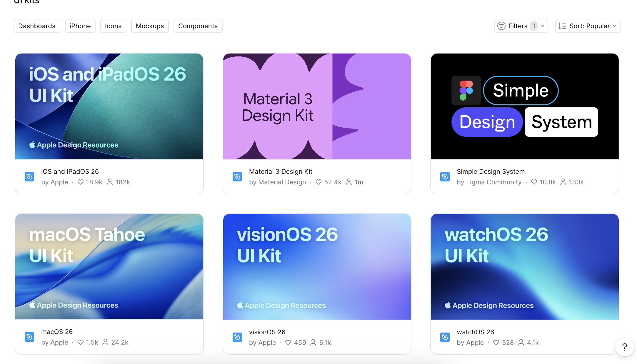This screenshot has height=364, width=637.
Task: Open the watchOS 26 UI Kit thumbnail
Action: (x=525, y=266)
